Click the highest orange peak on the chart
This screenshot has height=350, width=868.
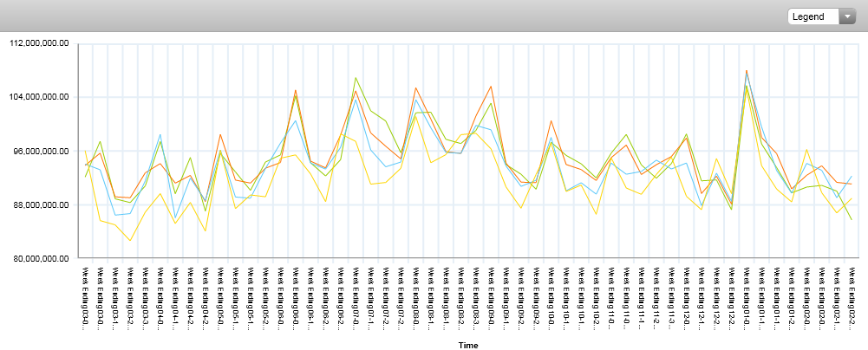coord(747,71)
